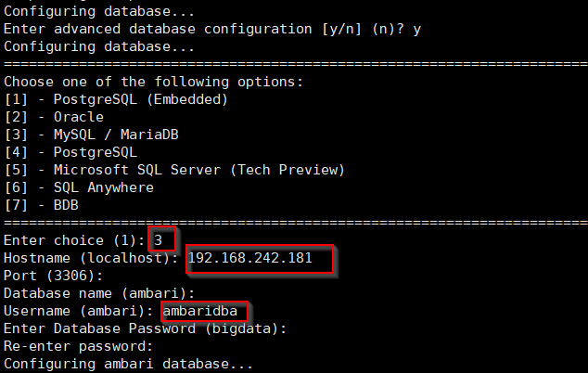Click the Database name (ambari) prompt
Screen dimensions: 588x373
click(x=99, y=293)
